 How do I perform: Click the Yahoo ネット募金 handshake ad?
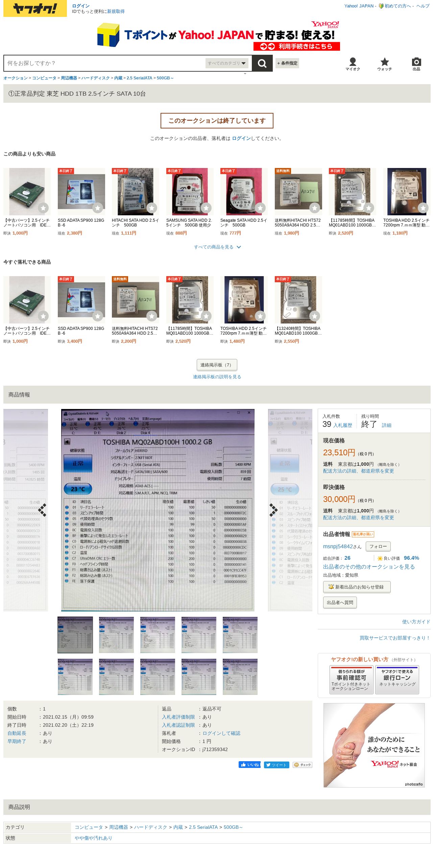(374, 745)
